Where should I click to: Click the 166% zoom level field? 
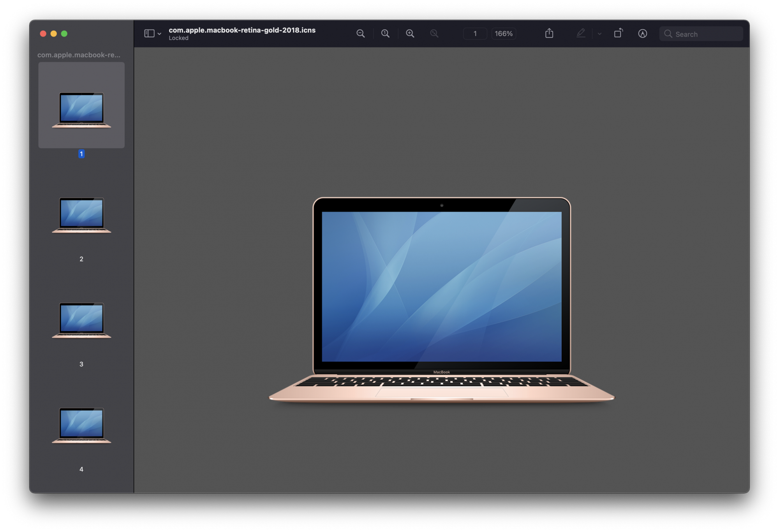coord(503,34)
